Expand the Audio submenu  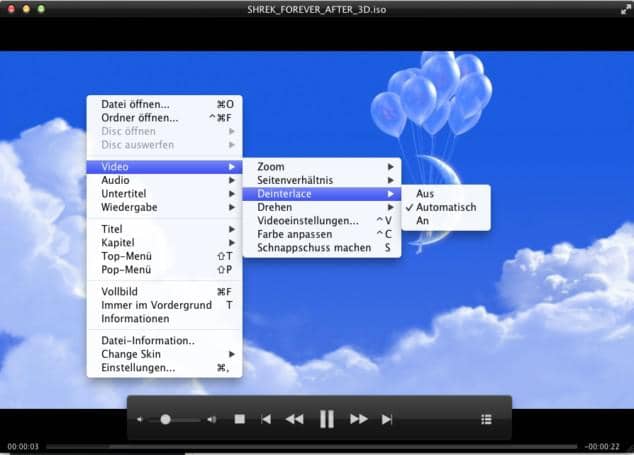tap(165, 180)
